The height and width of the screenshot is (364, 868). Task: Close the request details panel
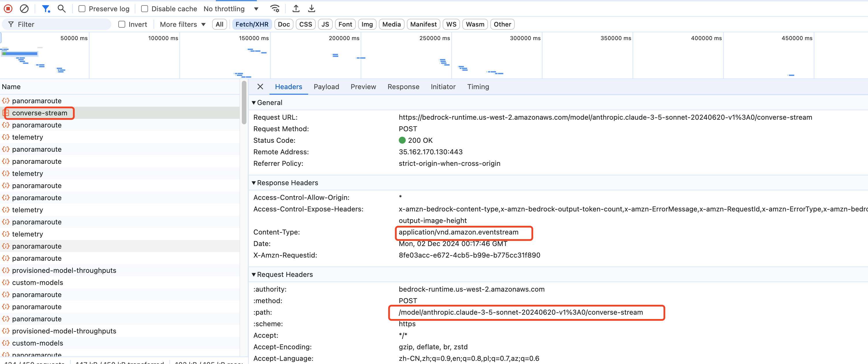260,87
